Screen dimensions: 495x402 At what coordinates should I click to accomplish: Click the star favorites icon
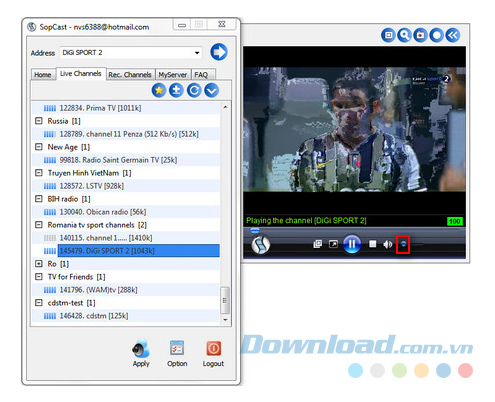[159, 90]
